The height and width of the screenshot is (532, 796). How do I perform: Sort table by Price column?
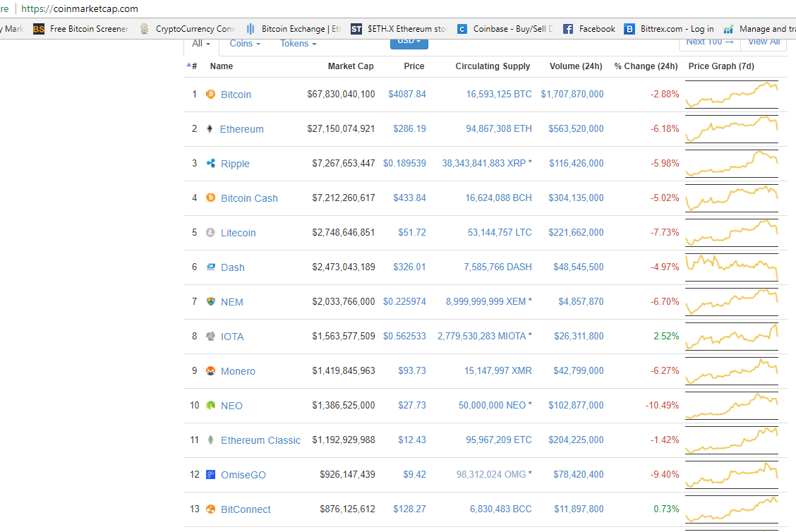click(x=414, y=66)
